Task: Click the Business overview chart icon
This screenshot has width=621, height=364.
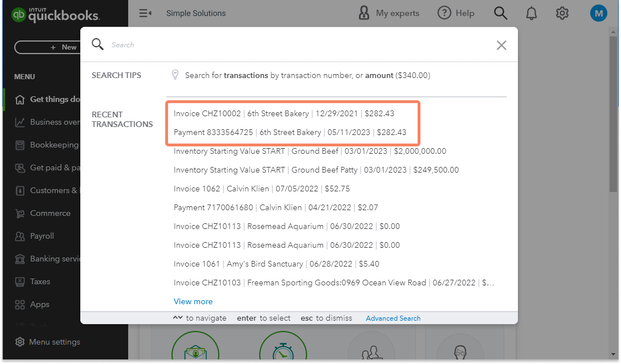Action: (x=20, y=122)
